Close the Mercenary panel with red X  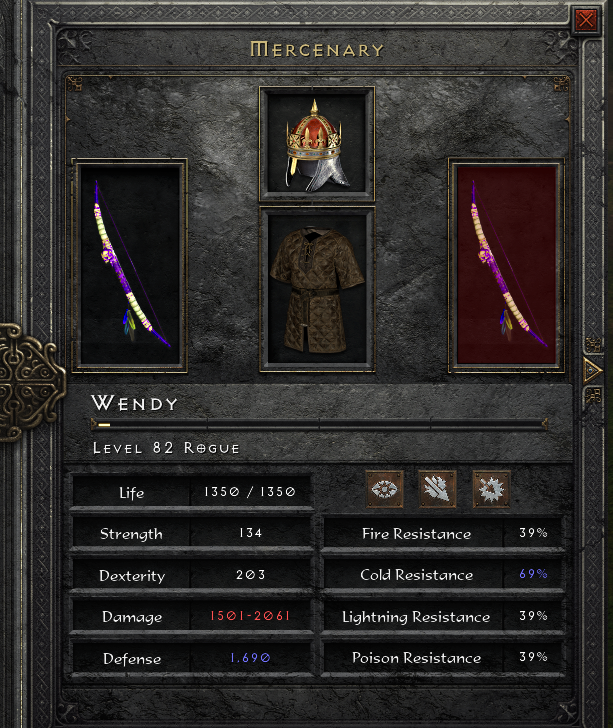[586, 20]
